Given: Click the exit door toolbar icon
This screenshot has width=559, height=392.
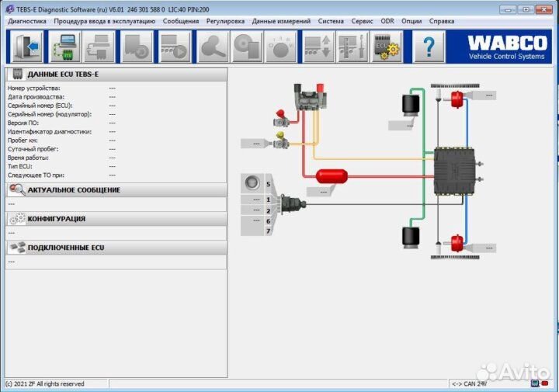Looking at the screenshot, I should point(26,47).
